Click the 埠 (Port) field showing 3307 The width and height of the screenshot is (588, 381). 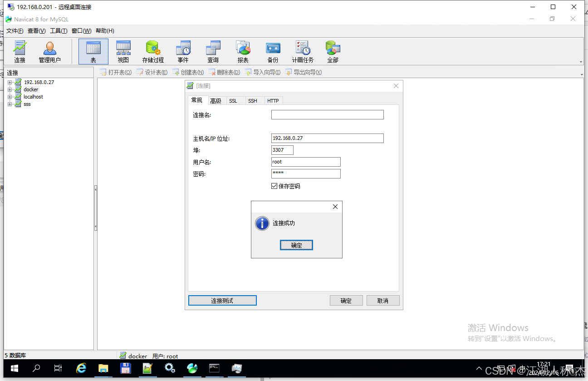pyautogui.click(x=282, y=150)
